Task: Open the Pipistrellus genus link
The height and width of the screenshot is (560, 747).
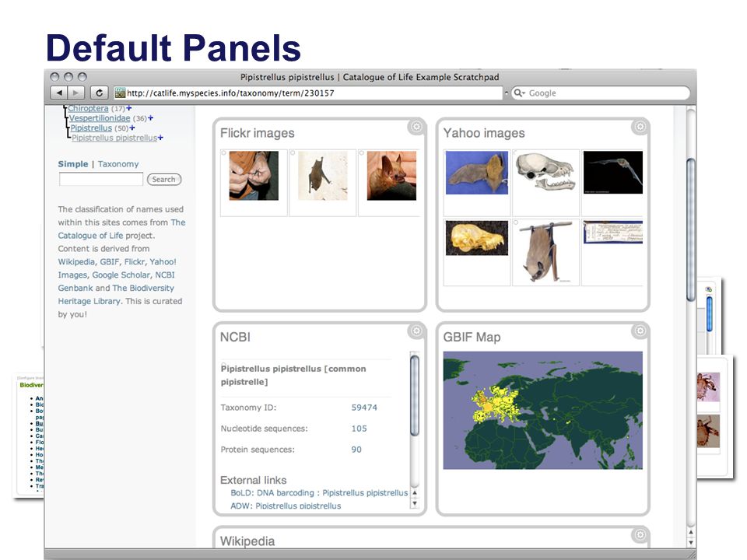Action: click(91, 128)
